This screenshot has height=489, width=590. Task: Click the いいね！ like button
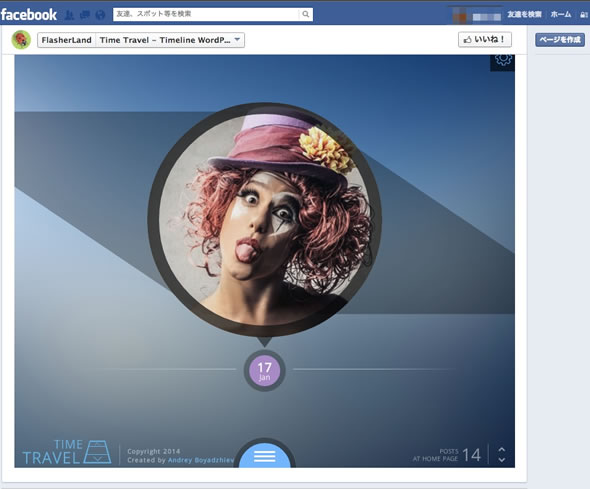[485, 39]
